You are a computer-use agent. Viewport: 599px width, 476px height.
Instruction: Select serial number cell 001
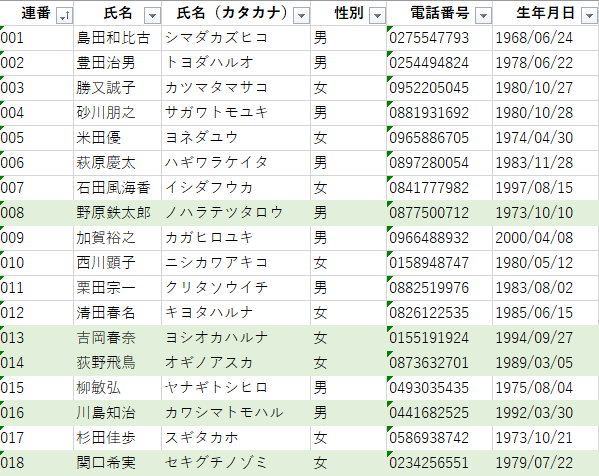(37, 38)
